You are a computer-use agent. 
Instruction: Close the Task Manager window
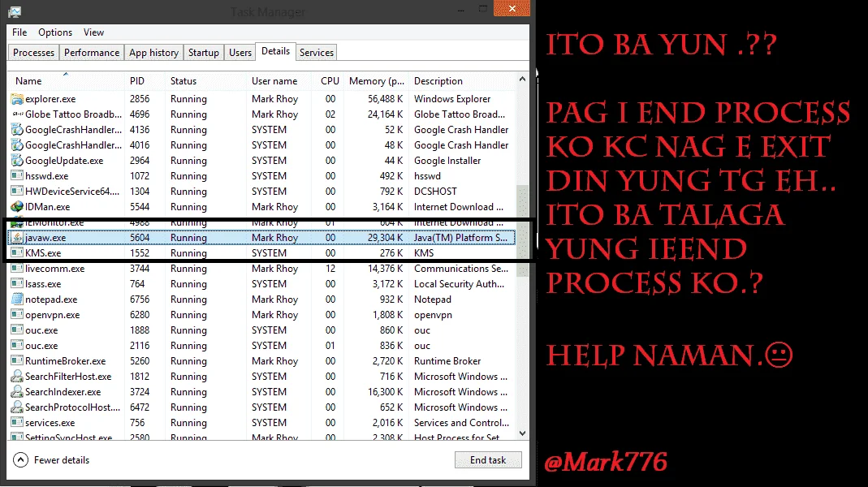[x=512, y=8]
